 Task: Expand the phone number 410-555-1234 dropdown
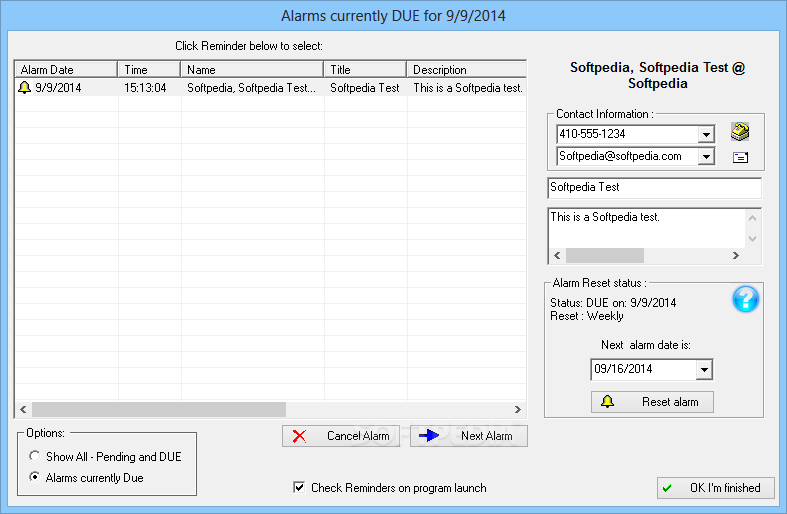(706, 135)
